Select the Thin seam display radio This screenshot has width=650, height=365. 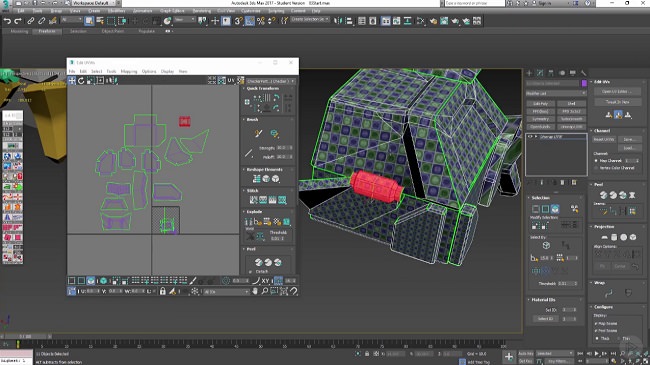coord(618,338)
